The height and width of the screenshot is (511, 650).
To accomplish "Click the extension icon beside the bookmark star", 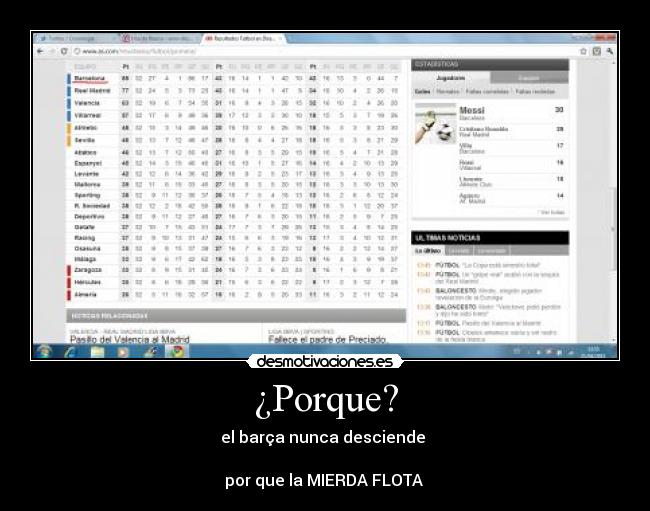I will [597, 51].
